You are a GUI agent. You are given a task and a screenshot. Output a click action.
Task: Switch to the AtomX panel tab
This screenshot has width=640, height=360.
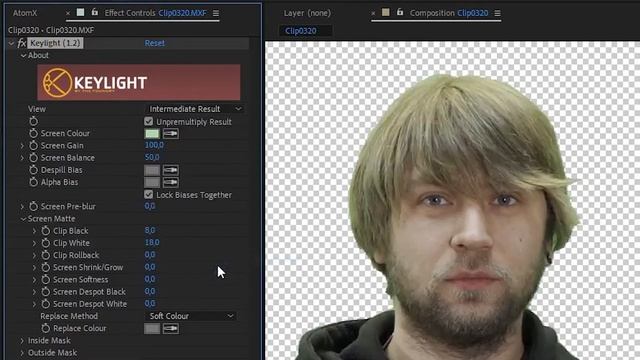coord(25,13)
